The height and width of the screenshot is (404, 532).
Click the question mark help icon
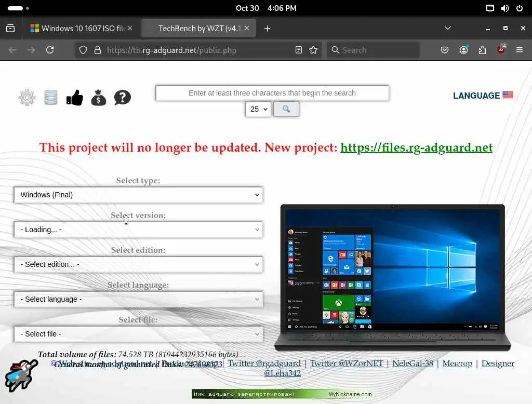(x=123, y=98)
